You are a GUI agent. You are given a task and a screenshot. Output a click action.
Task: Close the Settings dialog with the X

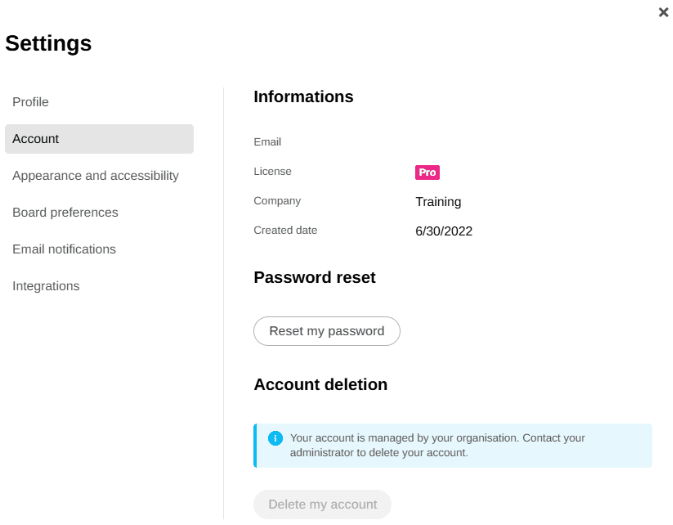(x=663, y=12)
